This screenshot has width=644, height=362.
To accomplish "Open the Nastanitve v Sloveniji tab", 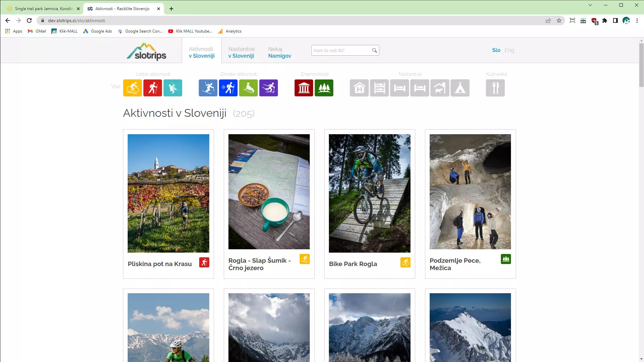I will point(241,52).
